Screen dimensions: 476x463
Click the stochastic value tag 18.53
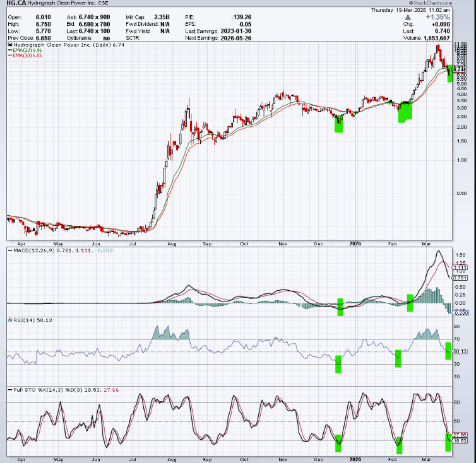click(x=460, y=441)
